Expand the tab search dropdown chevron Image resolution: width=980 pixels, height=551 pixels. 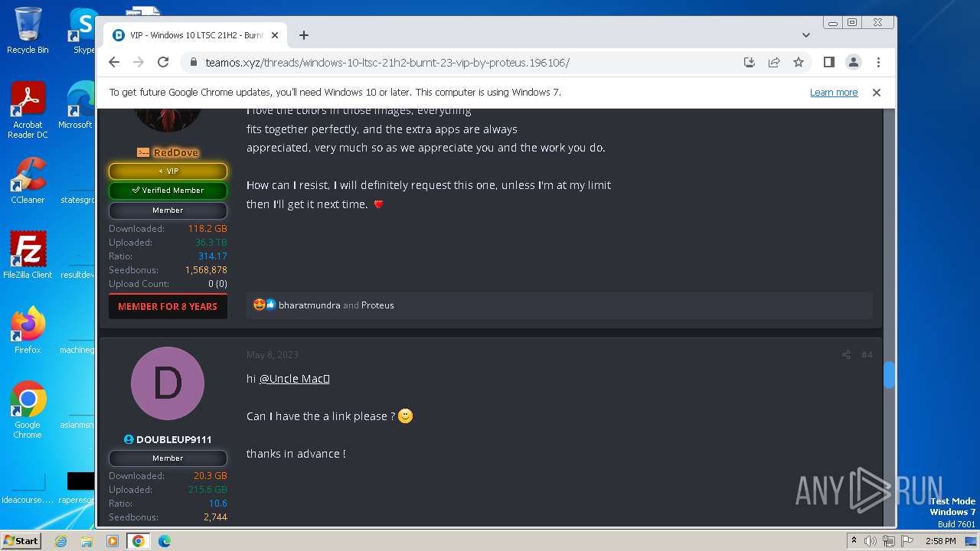805,35
